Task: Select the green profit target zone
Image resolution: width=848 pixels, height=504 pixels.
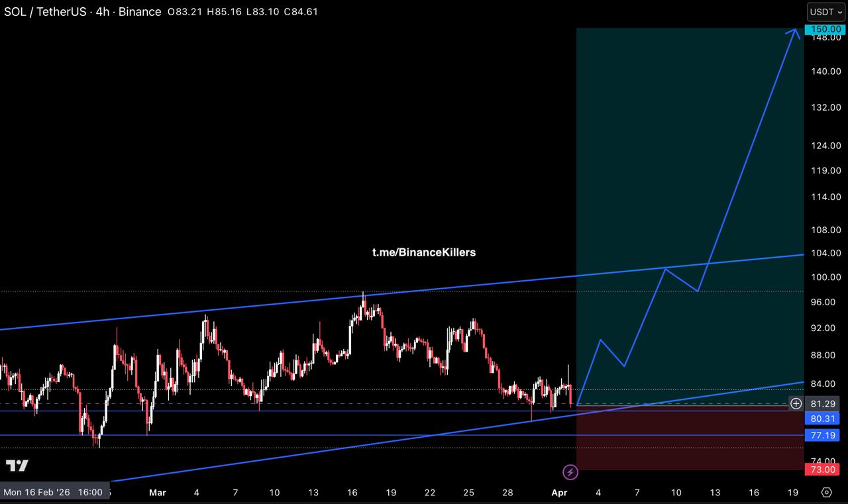Action: click(689, 166)
